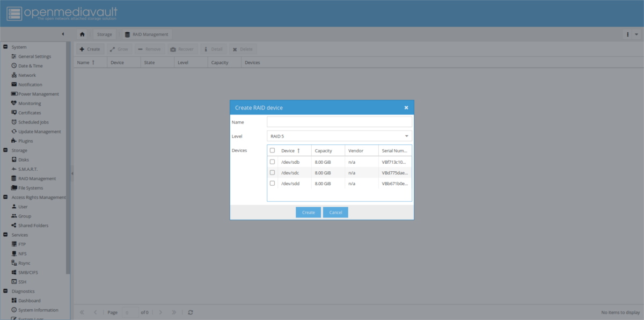This screenshot has height=320, width=644.
Task: Click the FTP service icon
Action: tap(14, 244)
